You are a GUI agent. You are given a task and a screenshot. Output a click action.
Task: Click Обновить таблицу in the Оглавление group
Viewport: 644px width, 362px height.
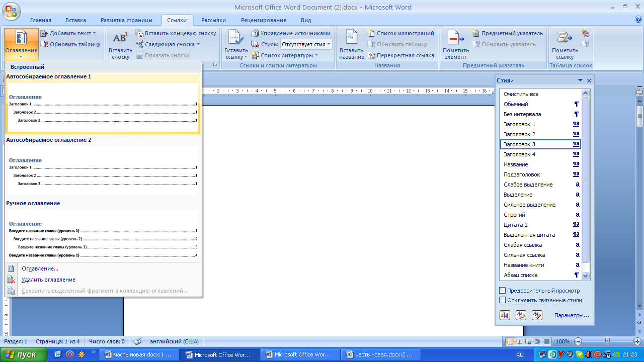70,44
